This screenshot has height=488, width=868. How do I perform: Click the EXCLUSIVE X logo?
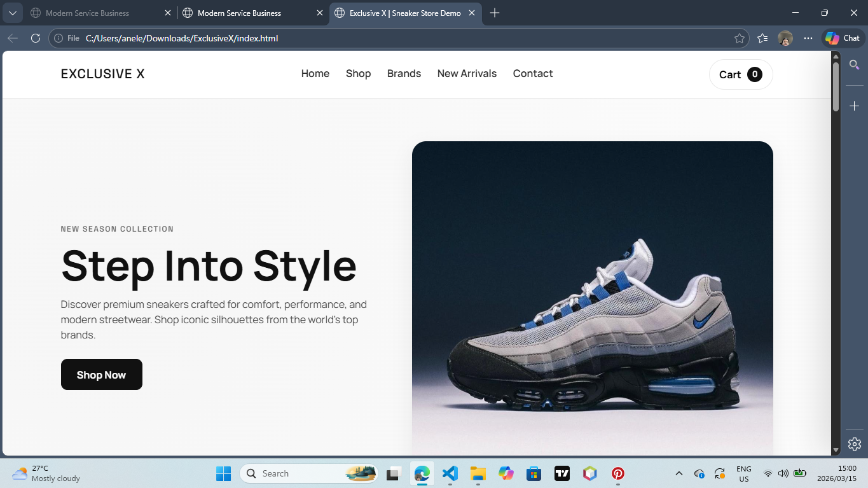click(102, 74)
